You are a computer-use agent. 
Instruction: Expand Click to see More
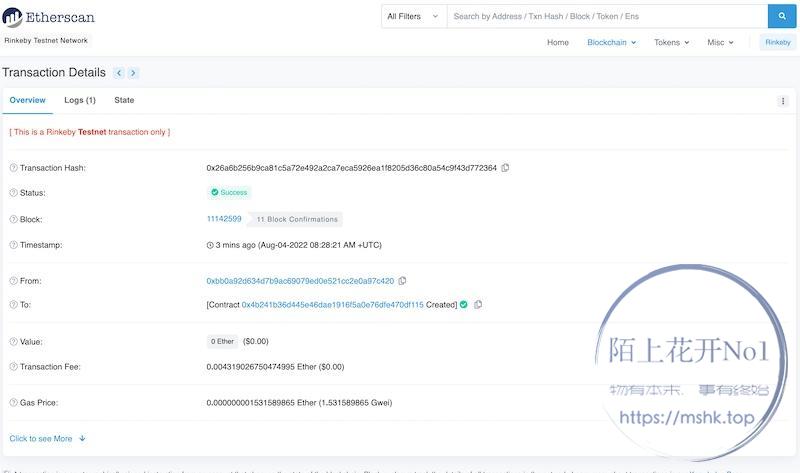47,438
